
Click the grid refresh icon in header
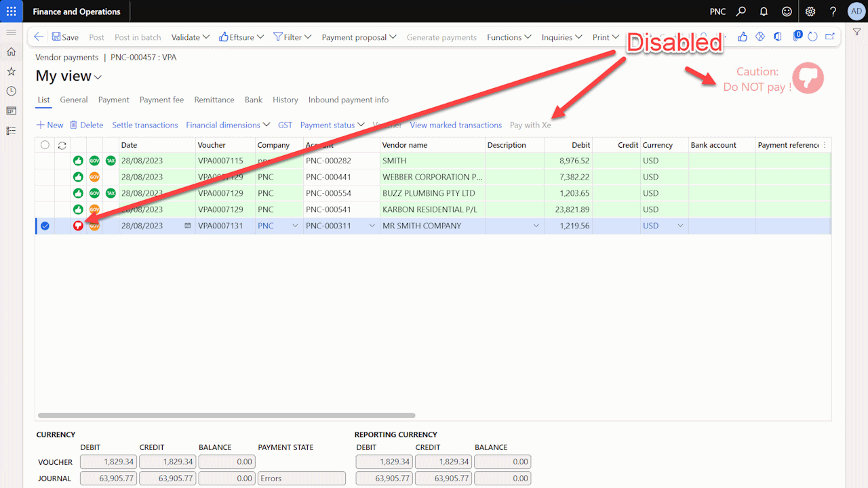62,145
